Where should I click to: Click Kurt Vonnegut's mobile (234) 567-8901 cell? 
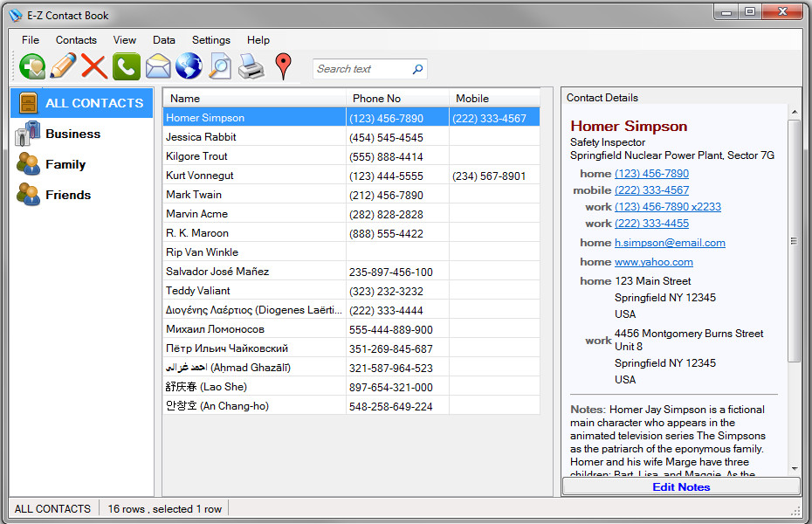tap(494, 176)
